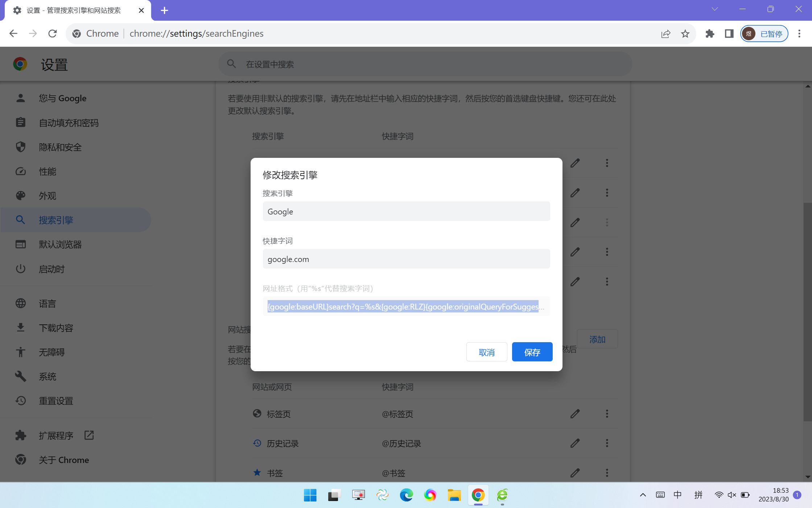Screen dimensions: 812x508
Task: Reload the page with the refresh icon
Action: pyautogui.click(x=53, y=34)
